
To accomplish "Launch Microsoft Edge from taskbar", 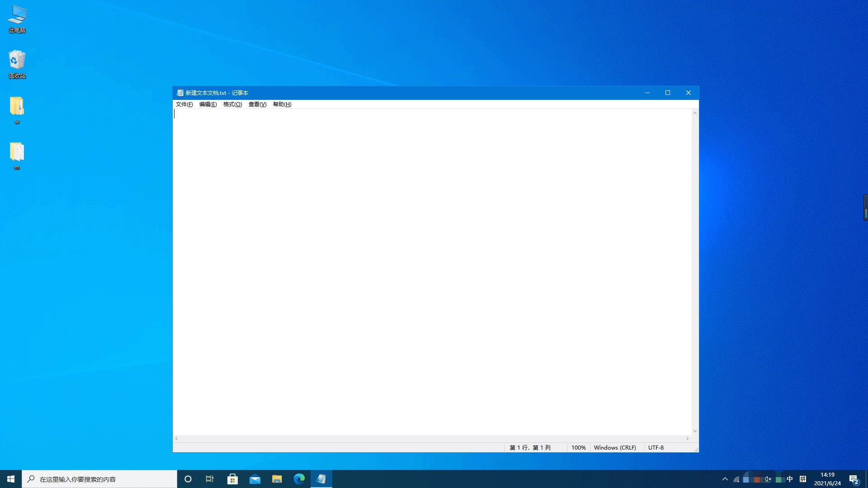I will [299, 479].
